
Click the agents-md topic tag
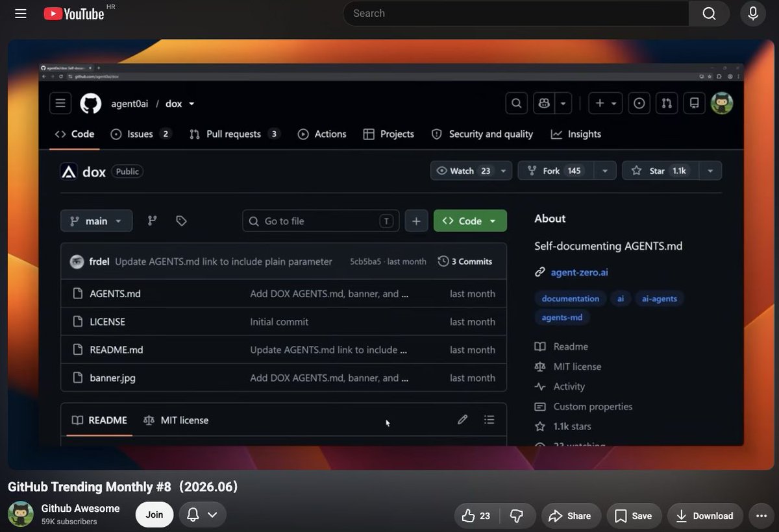[562, 317]
